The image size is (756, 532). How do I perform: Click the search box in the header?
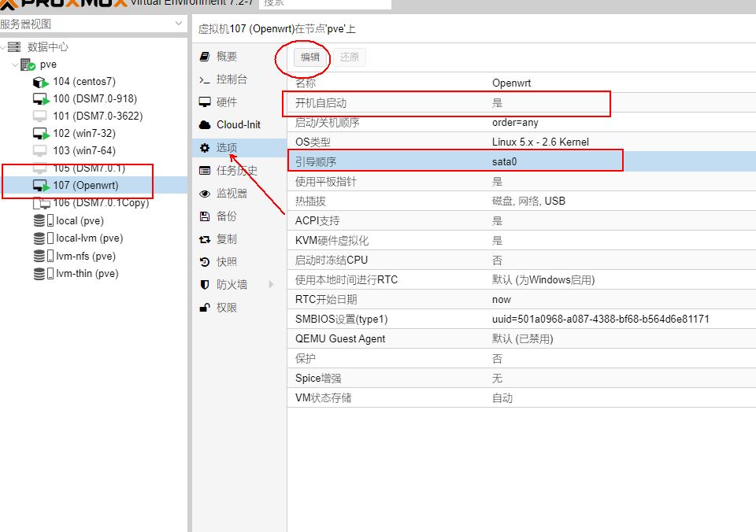click(x=325, y=4)
